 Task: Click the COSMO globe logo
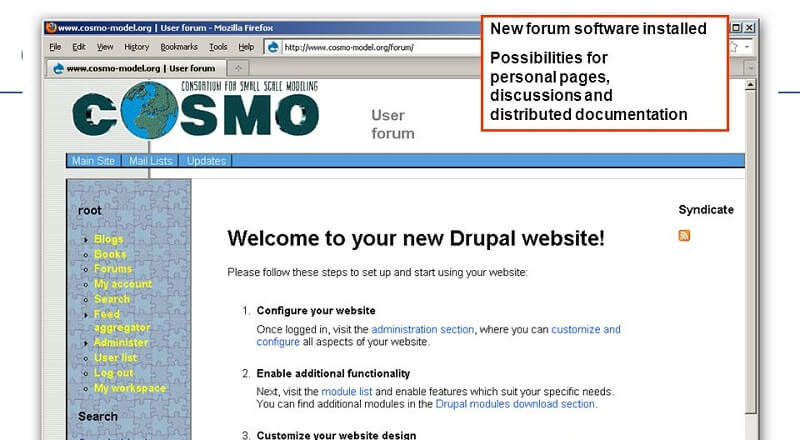click(x=149, y=111)
